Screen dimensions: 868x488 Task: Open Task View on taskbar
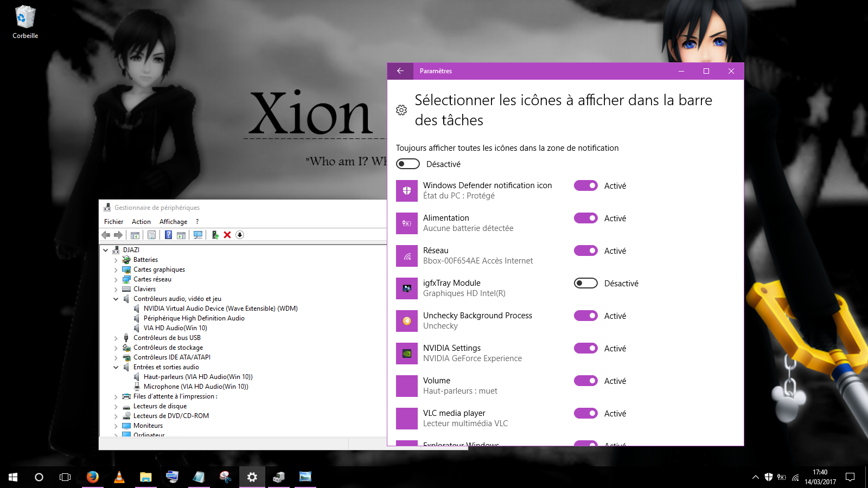pyautogui.click(x=65, y=477)
